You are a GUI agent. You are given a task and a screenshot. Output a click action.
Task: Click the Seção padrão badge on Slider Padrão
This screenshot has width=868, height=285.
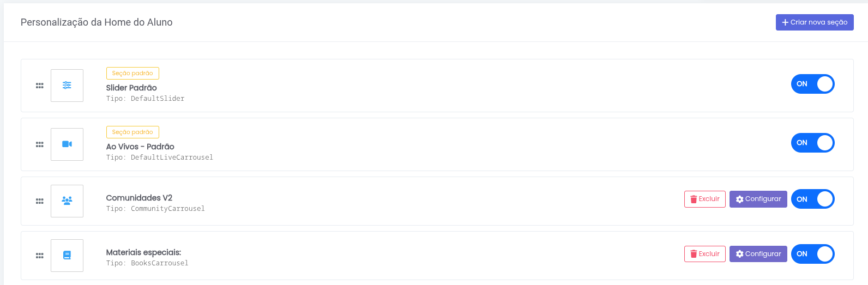(x=132, y=73)
